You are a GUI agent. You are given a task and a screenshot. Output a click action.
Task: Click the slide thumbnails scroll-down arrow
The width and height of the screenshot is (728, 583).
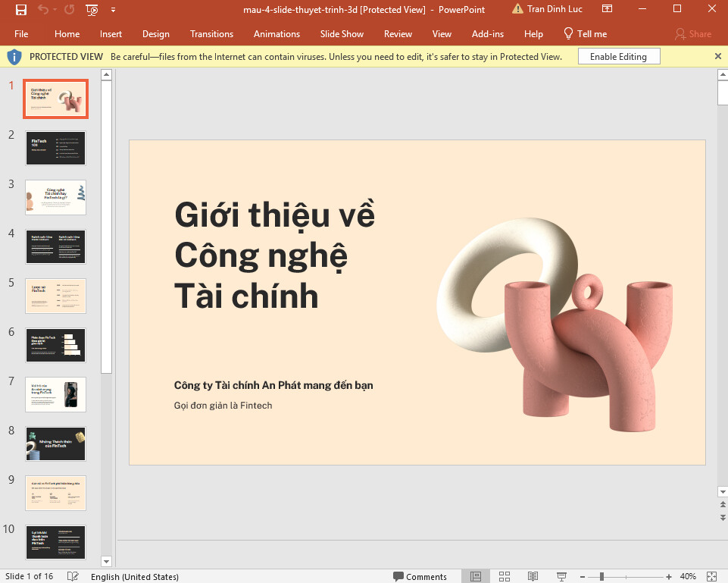point(106,561)
